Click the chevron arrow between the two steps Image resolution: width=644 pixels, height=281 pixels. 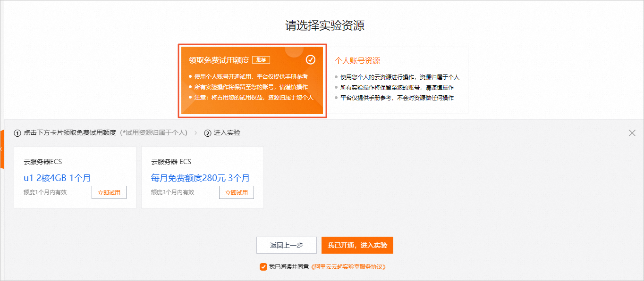(x=196, y=133)
